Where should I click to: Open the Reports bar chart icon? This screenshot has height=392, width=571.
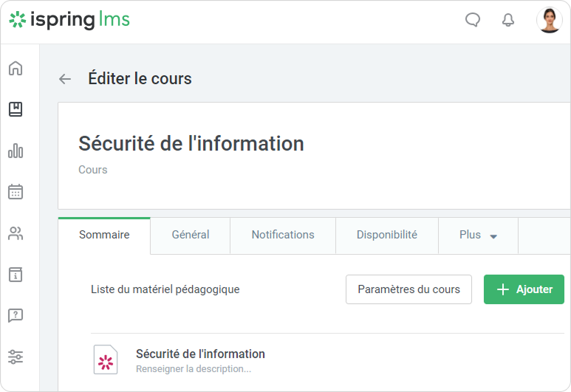[x=16, y=151]
